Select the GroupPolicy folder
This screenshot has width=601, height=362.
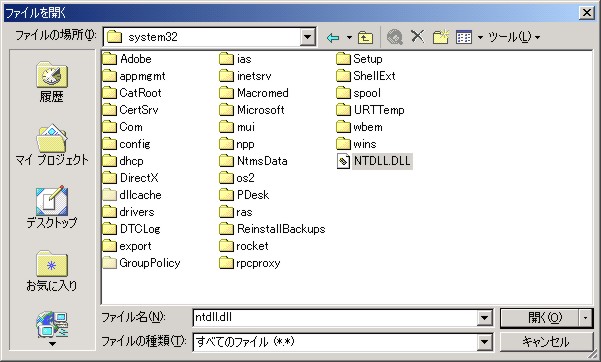[x=142, y=263]
